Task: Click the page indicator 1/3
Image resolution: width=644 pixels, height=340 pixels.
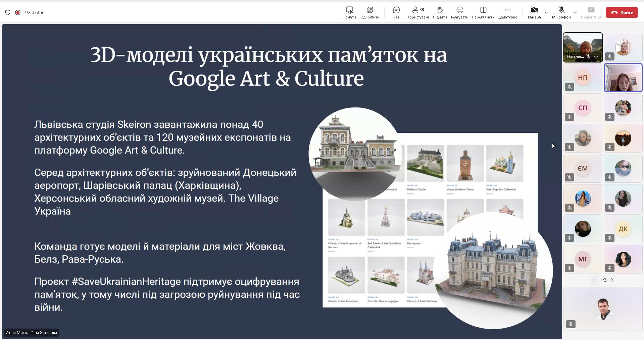Action: point(603,280)
